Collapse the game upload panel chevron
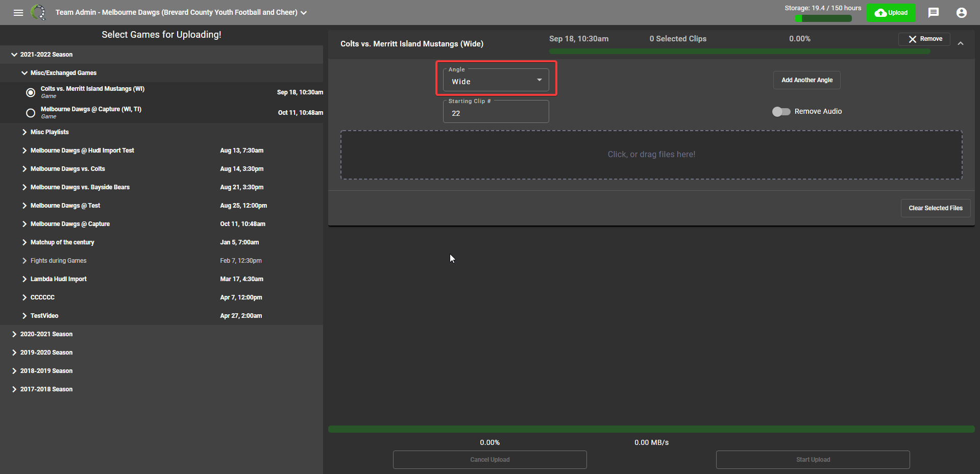The height and width of the screenshot is (474, 980). point(961,44)
